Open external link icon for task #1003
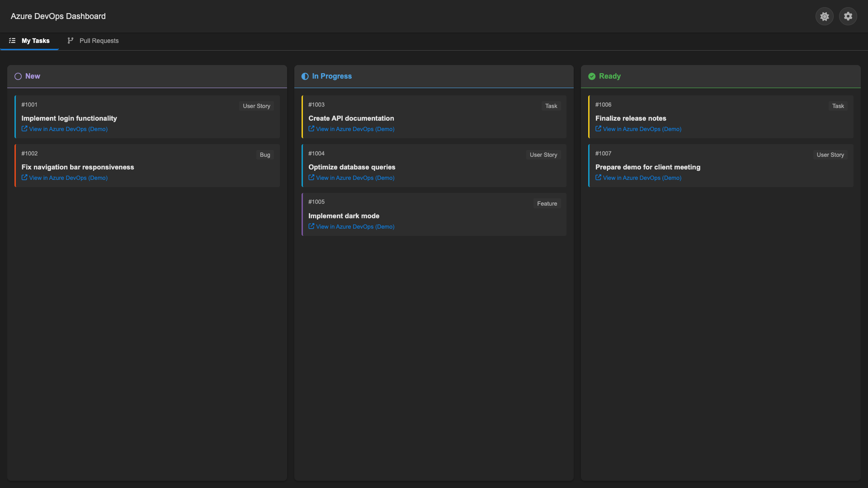The width and height of the screenshot is (868, 488). pos(311,129)
